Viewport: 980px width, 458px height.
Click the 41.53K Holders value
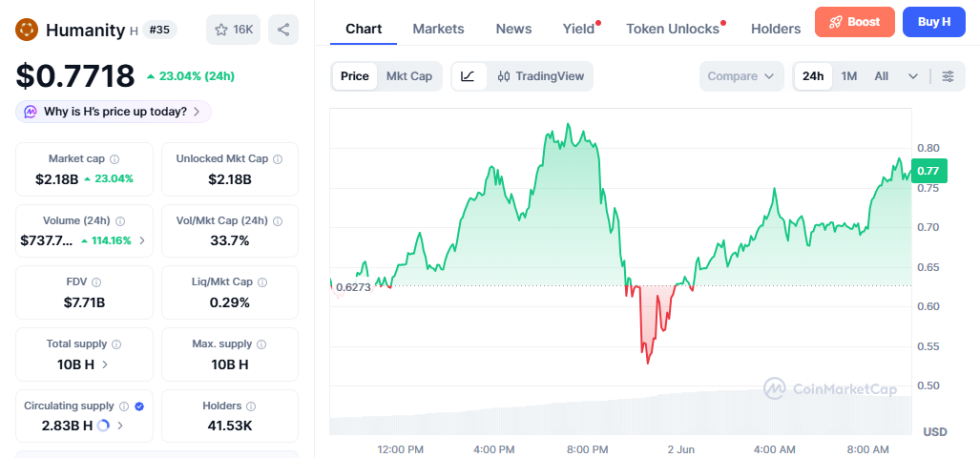(x=229, y=427)
